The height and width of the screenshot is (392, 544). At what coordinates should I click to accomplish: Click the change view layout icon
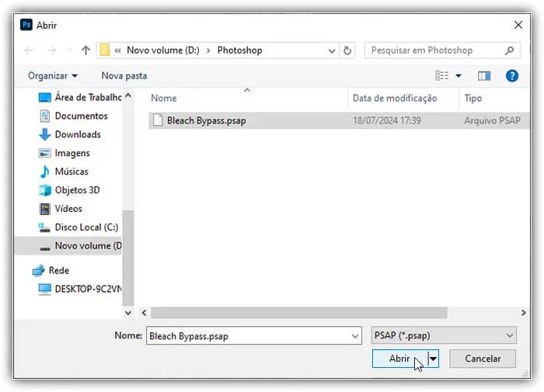(442, 75)
